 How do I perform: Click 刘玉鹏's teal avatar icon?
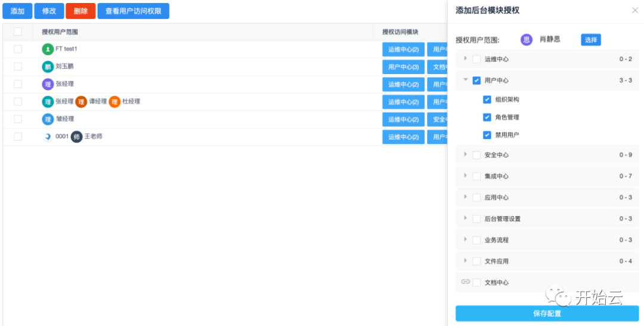click(48, 67)
